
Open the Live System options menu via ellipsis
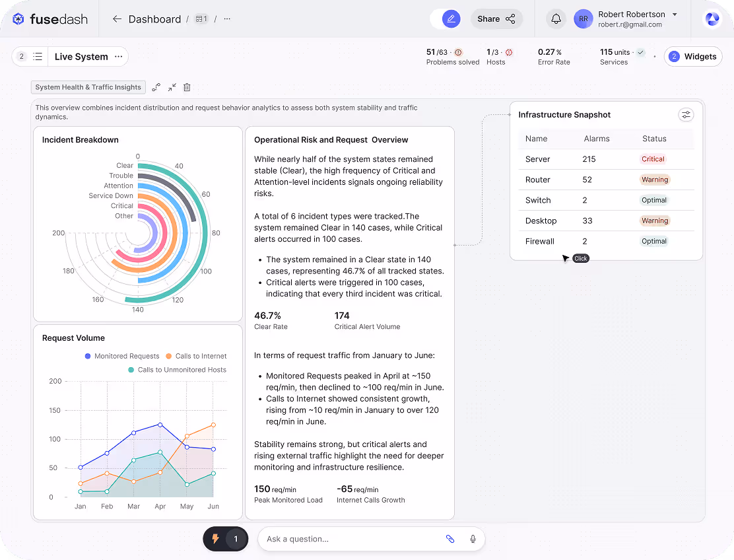tap(118, 57)
